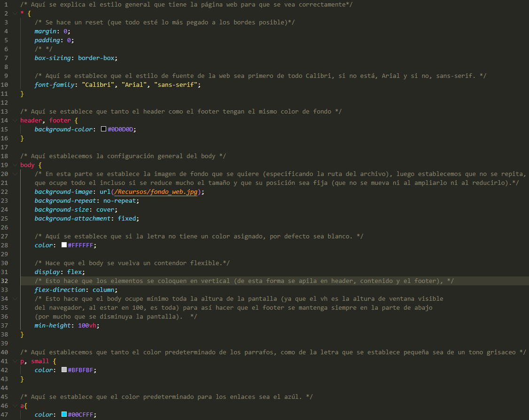Screen dimensions: 529x420
Task: Click the column value on line 33
Action: tap(103, 290)
